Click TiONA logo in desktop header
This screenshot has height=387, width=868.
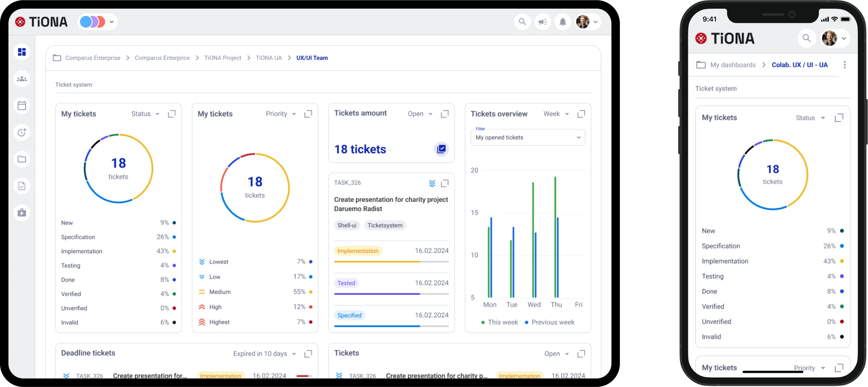41,22
